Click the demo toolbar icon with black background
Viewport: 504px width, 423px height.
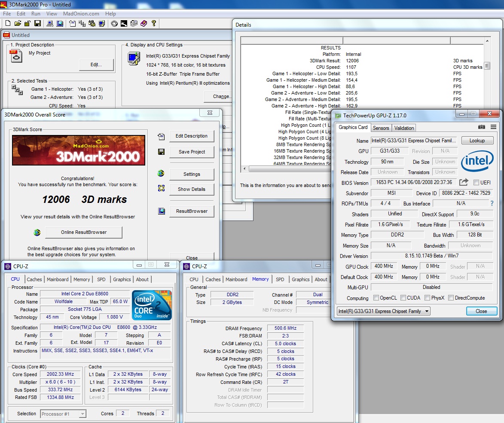124,23
